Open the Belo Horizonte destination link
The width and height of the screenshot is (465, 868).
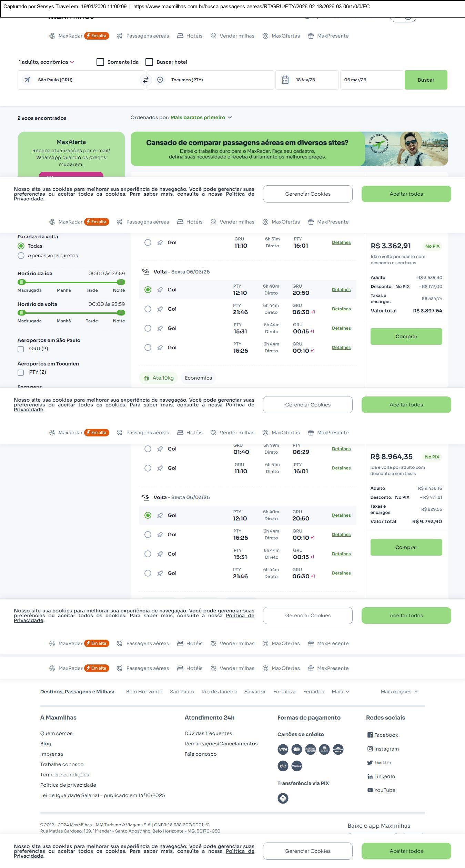click(144, 692)
